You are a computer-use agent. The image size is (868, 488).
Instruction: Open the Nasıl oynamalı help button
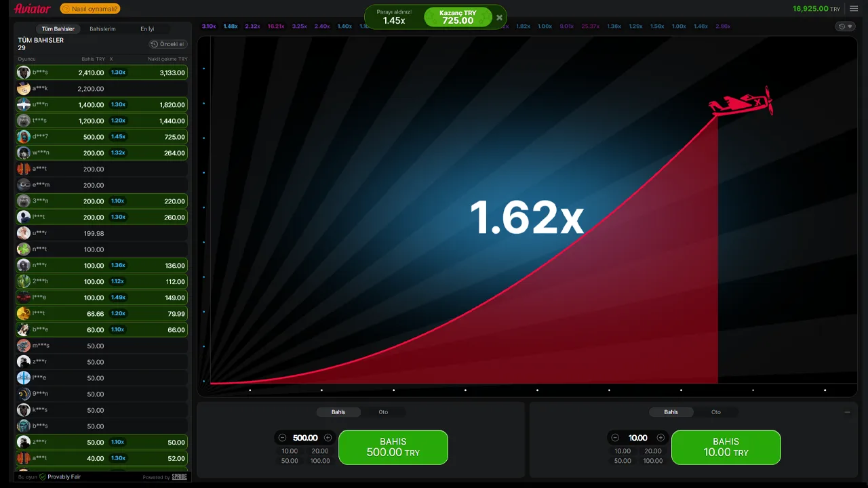tap(90, 9)
